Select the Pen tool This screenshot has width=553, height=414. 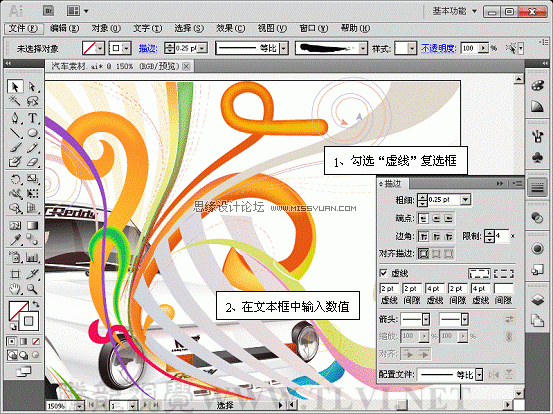(x=15, y=117)
